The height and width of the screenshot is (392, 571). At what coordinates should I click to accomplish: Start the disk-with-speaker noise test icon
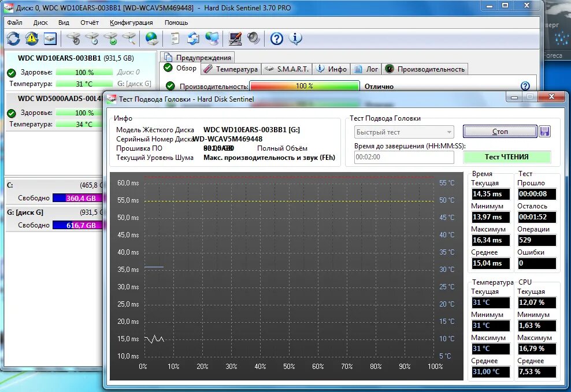pos(73,38)
